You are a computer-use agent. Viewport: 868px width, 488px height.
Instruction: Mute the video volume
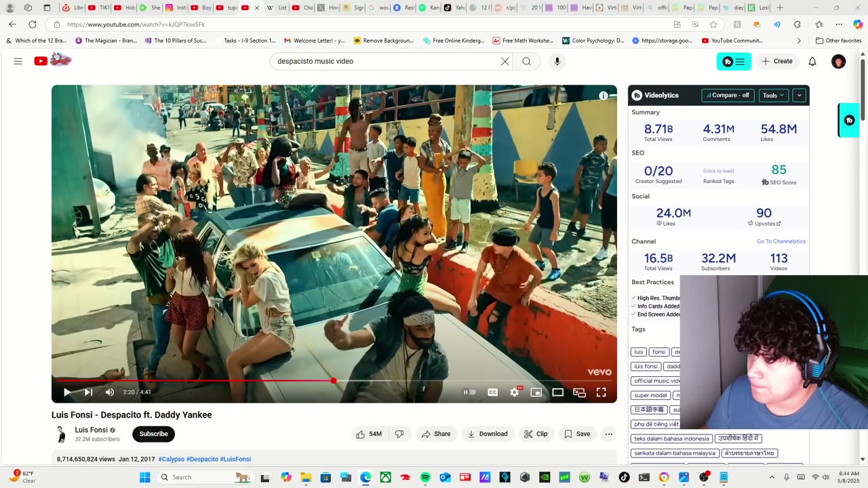[110, 392]
